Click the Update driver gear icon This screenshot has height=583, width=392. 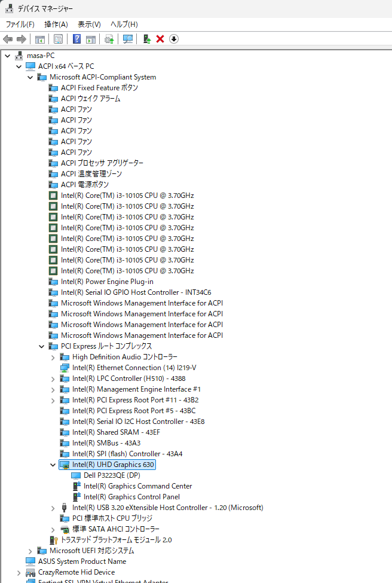pos(109,39)
